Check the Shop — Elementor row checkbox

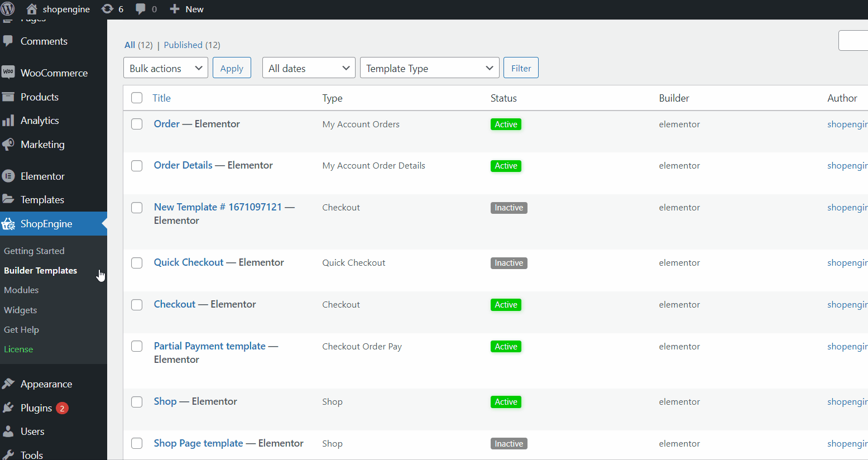click(137, 402)
